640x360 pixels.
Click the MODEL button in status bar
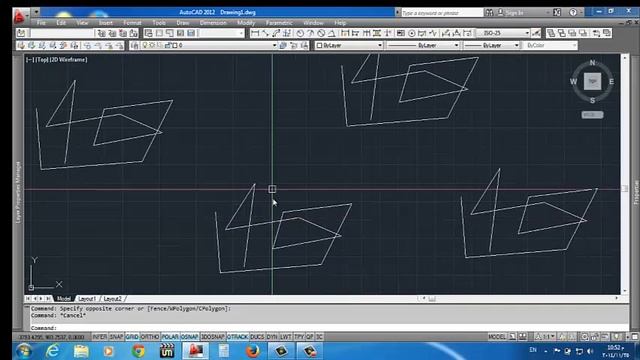(x=497, y=337)
